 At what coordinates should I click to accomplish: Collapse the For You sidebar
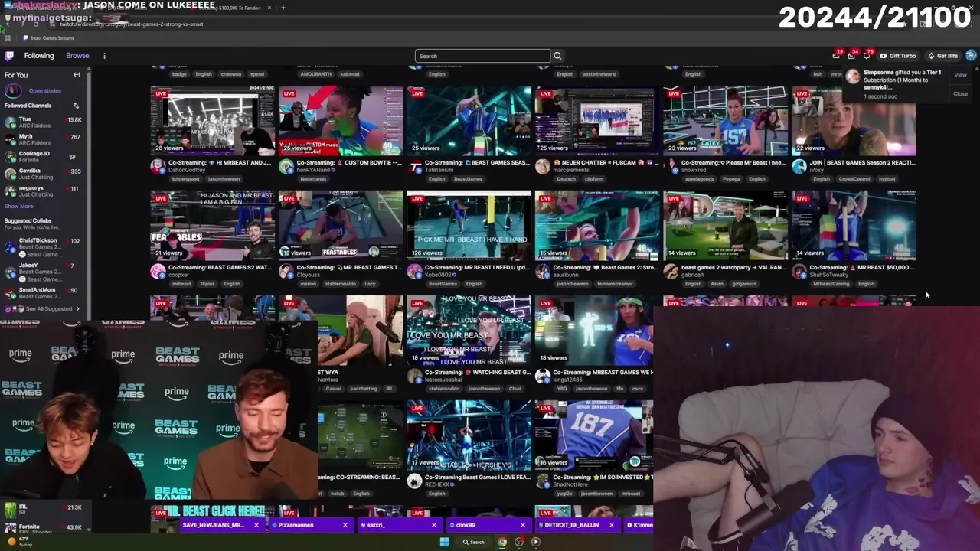coord(77,75)
